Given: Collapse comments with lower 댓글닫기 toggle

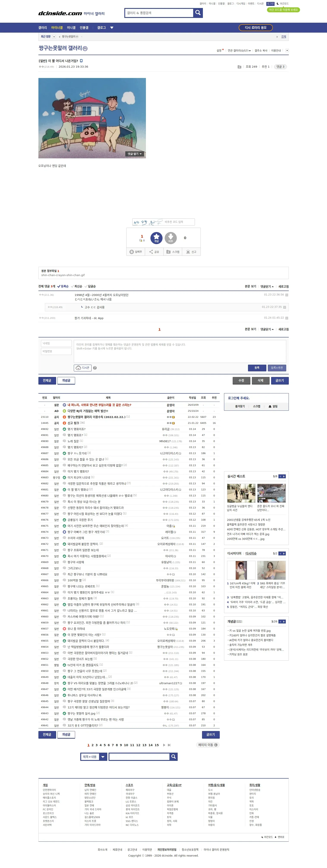Looking at the screenshot, I should coord(267,329).
